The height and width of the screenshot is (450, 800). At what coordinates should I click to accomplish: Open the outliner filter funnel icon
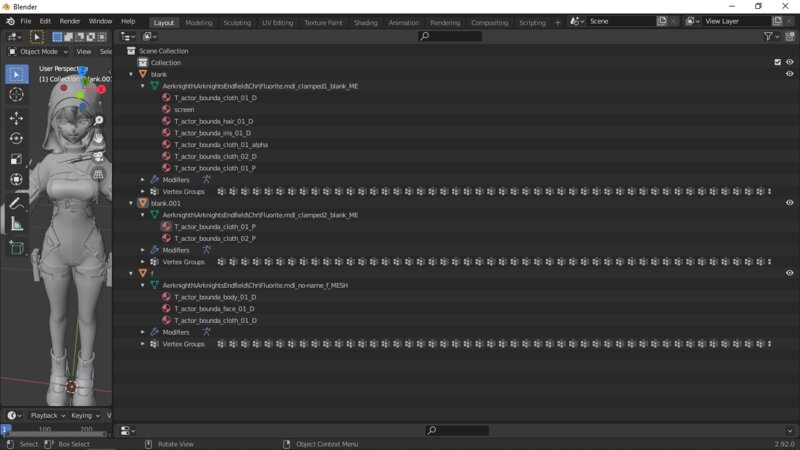coord(768,36)
